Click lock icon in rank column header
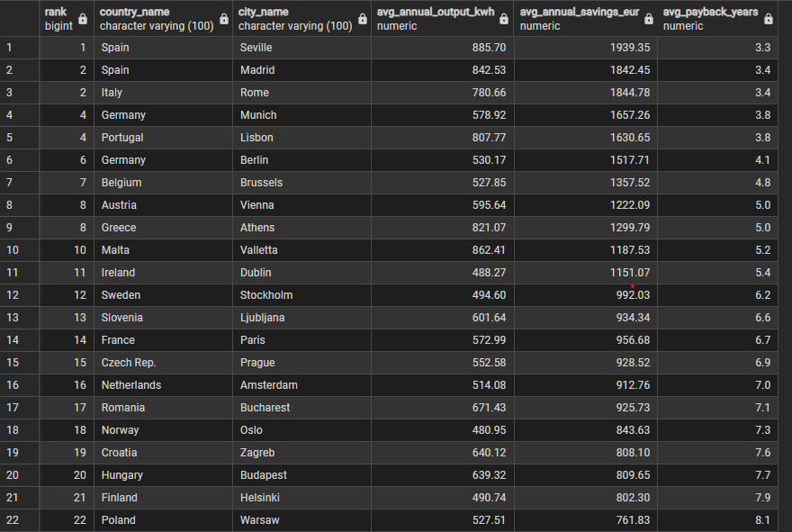Screen dimensions: 792x532 [83, 19]
